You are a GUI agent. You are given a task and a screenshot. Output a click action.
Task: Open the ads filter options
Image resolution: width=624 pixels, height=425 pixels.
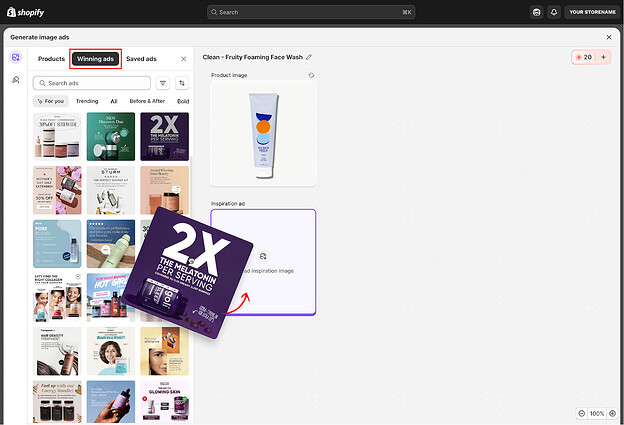(x=163, y=83)
